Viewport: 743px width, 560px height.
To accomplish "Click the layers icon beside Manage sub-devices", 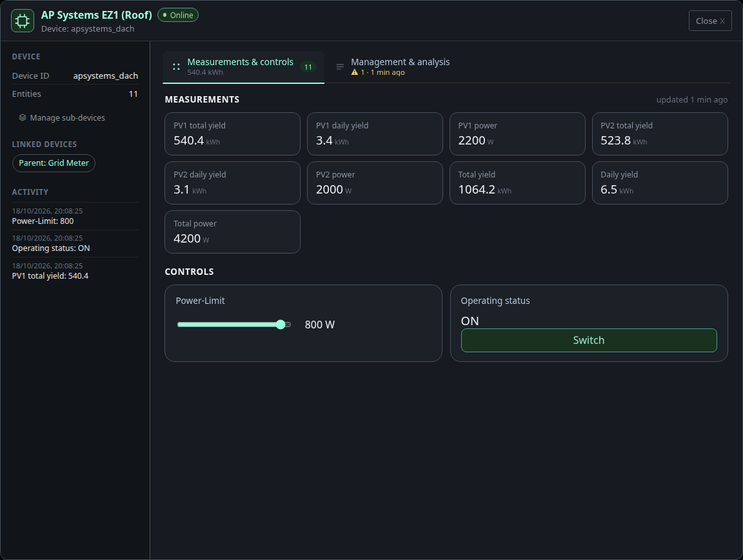I will [23, 117].
